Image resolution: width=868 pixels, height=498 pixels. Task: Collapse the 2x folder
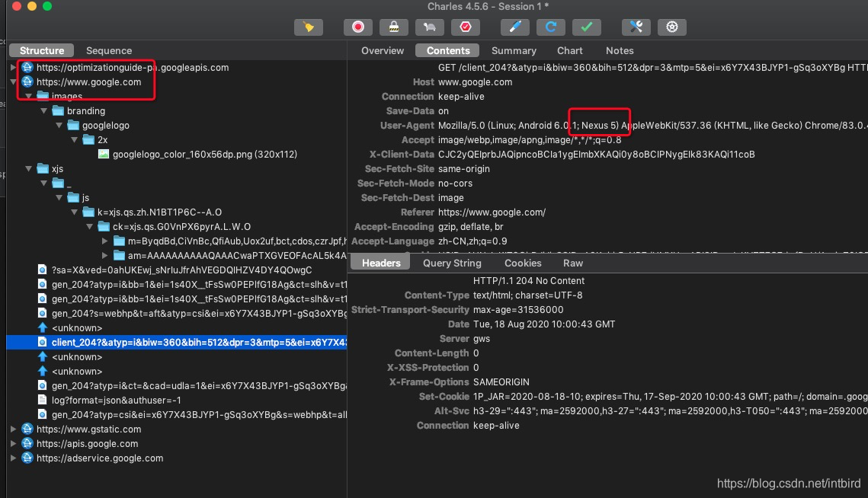(74, 139)
